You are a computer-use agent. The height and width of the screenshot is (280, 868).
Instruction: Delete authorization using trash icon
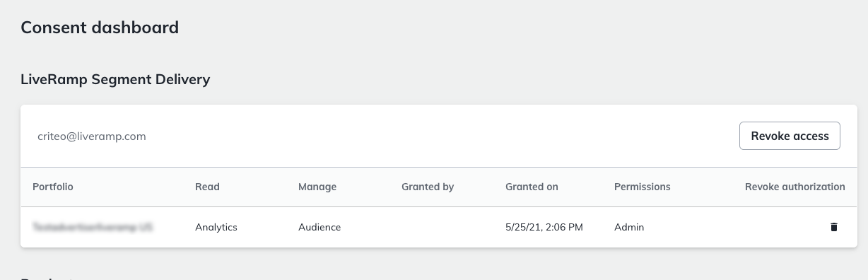[x=834, y=227]
